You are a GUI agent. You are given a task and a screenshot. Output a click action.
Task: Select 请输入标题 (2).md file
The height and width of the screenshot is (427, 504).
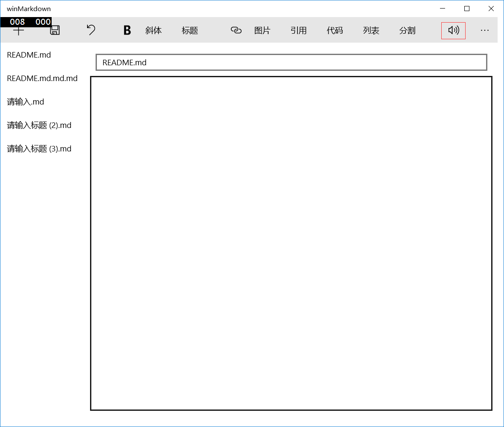pyautogui.click(x=39, y=125)
